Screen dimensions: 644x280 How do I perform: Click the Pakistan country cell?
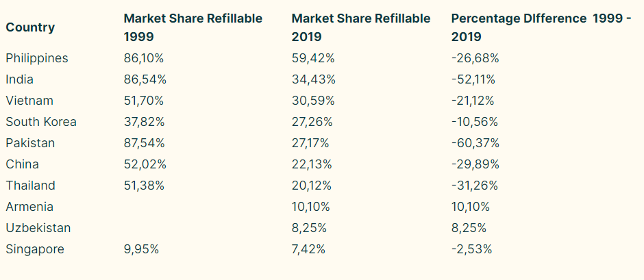click(x=30, y=143)
